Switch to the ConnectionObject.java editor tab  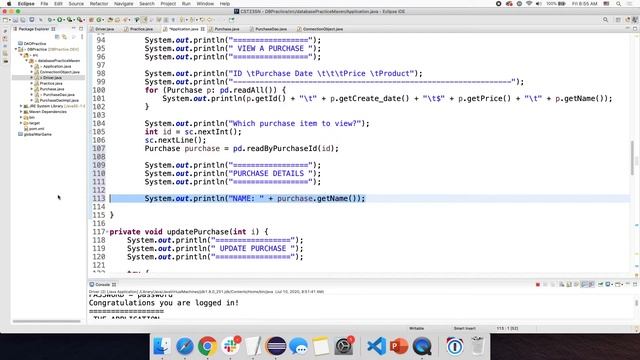point(322,29)
